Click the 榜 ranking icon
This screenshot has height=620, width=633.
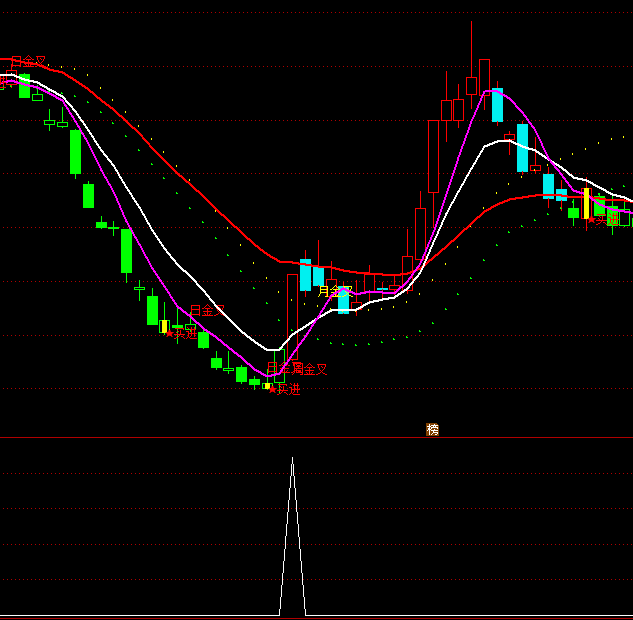[432, 430]
